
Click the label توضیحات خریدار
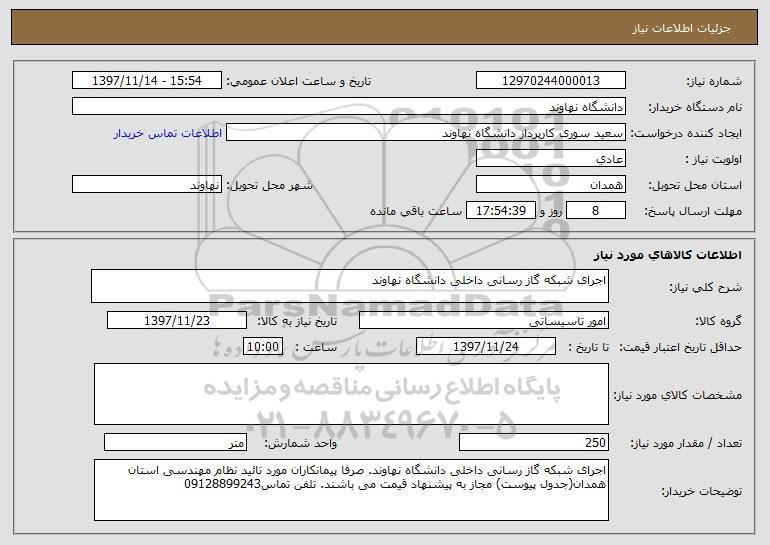[x=702, y=491]
